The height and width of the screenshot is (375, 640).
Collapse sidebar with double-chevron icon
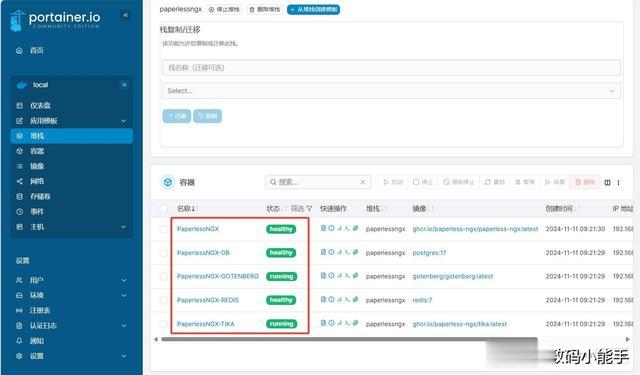pos(125,16)
